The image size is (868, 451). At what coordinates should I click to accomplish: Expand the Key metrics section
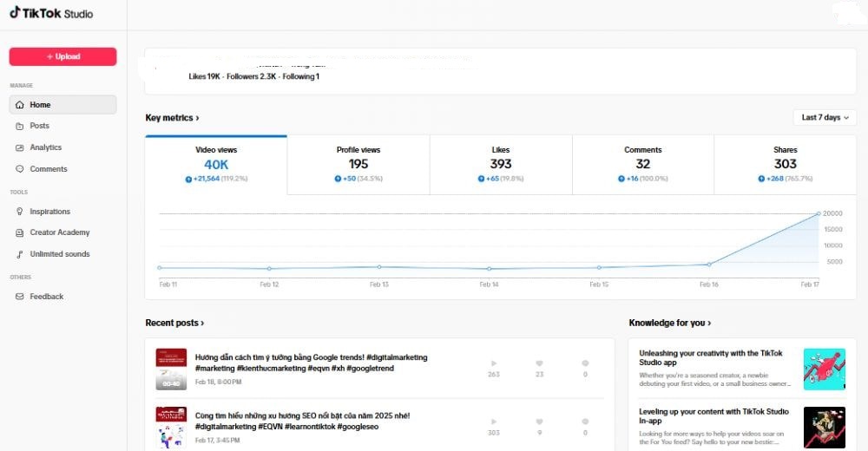click(x=172, y=118)
